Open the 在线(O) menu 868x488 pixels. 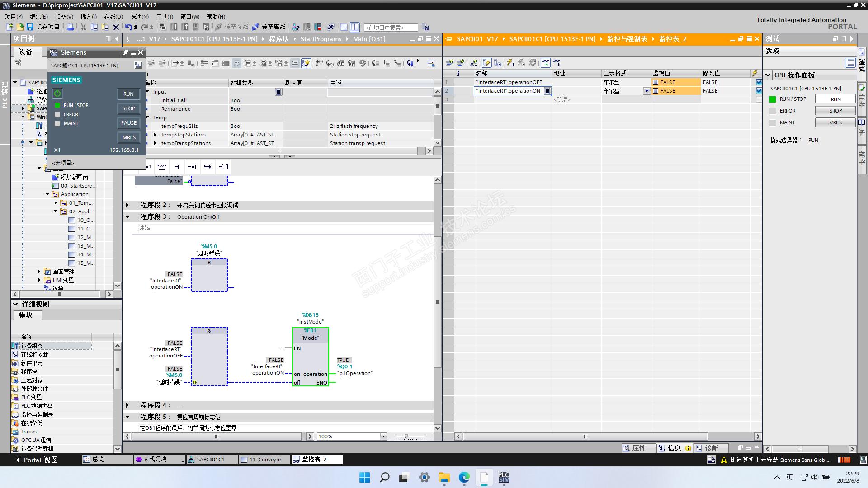(x=113, y=17)
